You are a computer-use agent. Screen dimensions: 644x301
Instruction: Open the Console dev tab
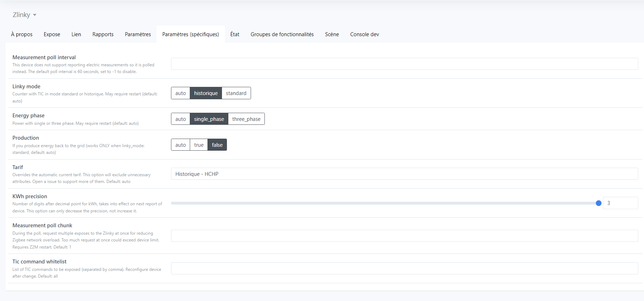365,34
